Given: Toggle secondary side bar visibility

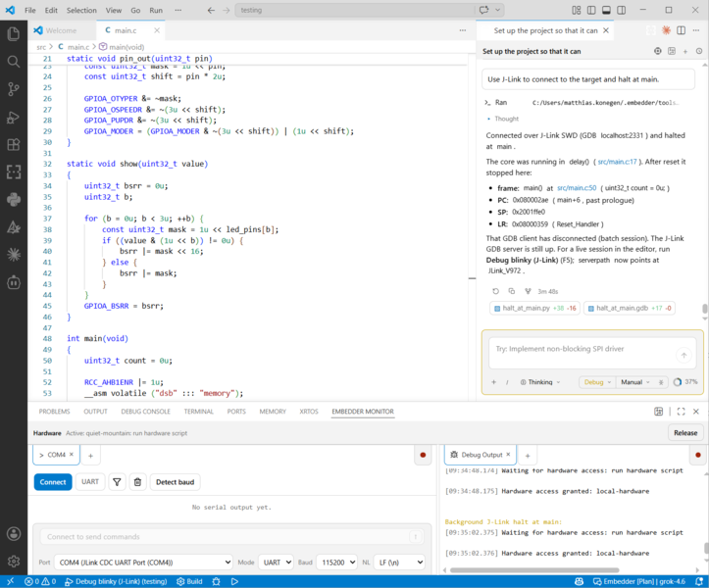Looking at the screenshot, I should pos(622,10).
